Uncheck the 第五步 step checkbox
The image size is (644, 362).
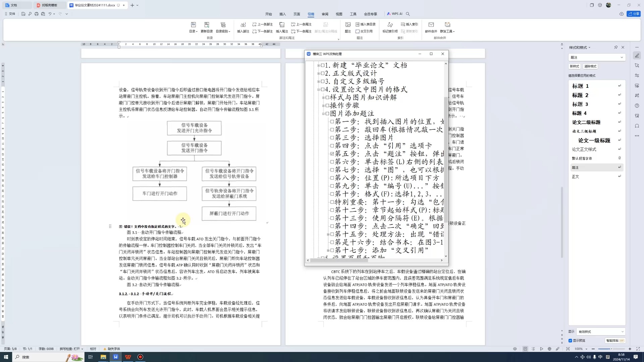[332, 154]
